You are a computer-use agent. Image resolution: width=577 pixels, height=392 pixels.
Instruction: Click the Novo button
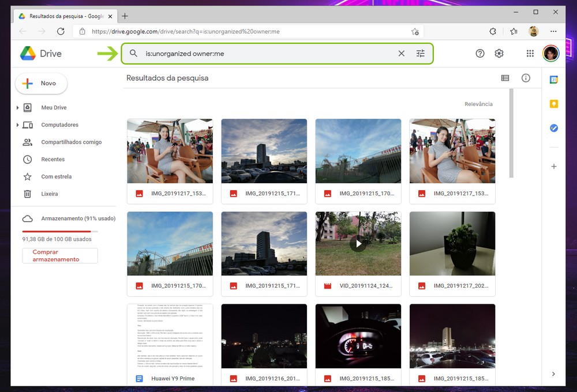pyautogui.click(x=41, y=84)
